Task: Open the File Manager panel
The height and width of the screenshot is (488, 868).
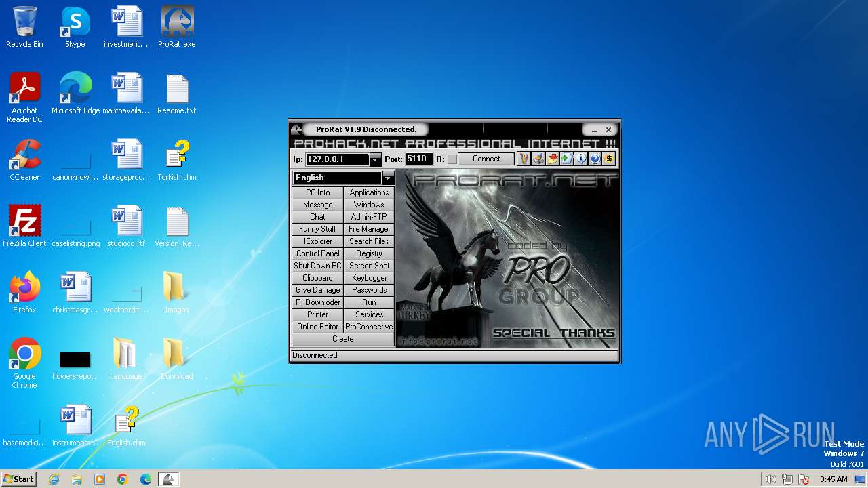Action: coord(369,229)
